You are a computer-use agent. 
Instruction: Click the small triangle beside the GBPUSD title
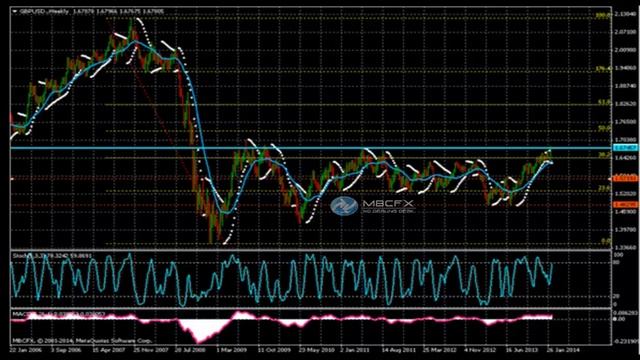point(15,12)
